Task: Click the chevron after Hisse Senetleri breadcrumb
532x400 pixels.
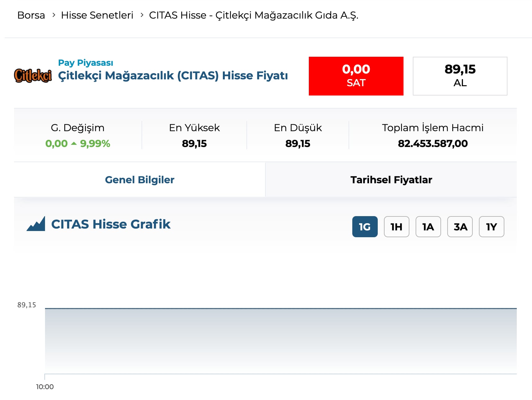Action: click(142, 15)
